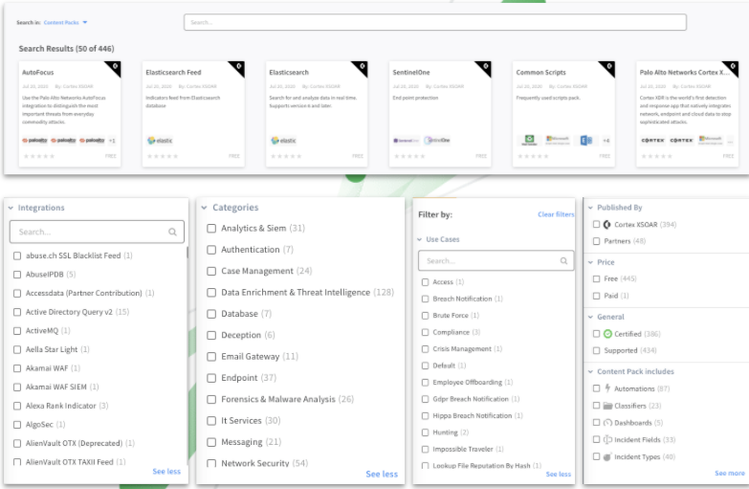Image resolution: width=749 pixels, height=489 pixels.
Task: Click Clear filters link
Action: point(556,214)
